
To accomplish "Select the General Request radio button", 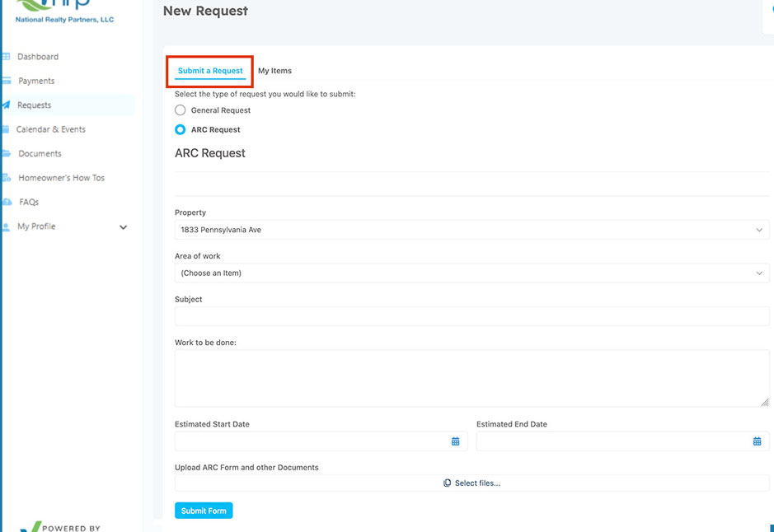I will 181,110.
